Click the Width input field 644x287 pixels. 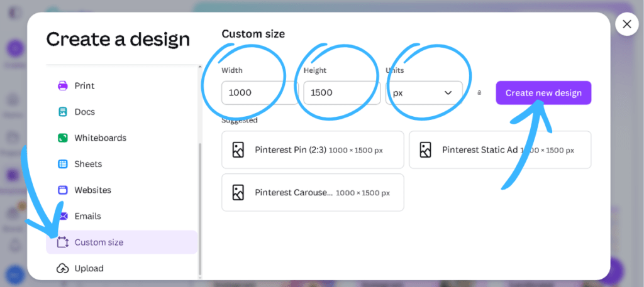pyautogui.click(x=260, y=93)
